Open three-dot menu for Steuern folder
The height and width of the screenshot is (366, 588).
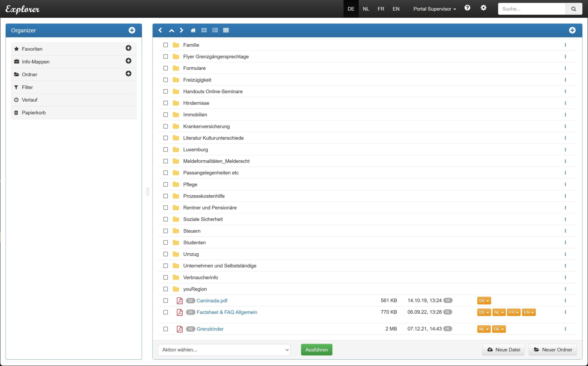click(565, 231)
